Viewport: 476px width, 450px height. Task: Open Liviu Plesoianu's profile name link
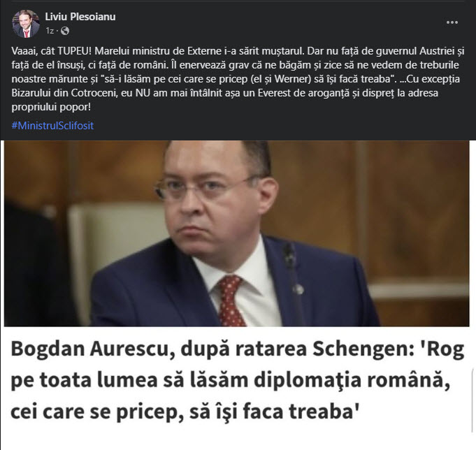click(80, 16)
